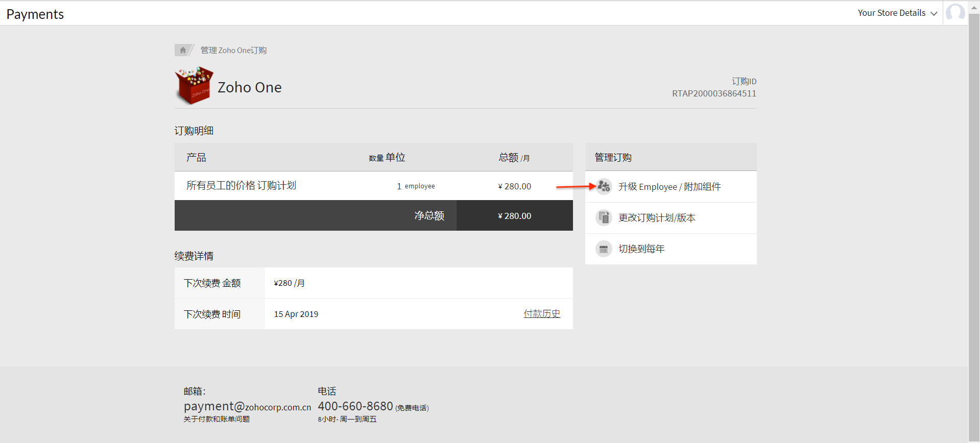Click the switch to yearly calendar icon
The height and width of the screenshot is (443, 980).
[604, 249]
